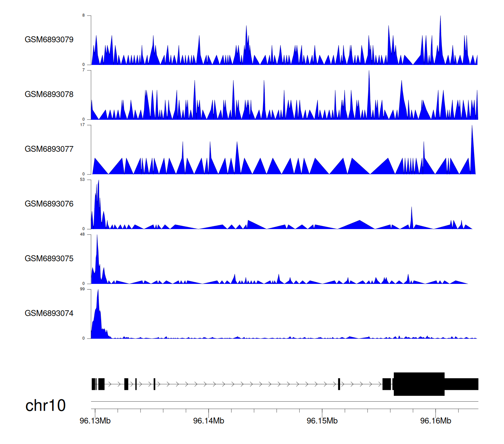Select the 96.16Mb coordinate label

[436, 421]
